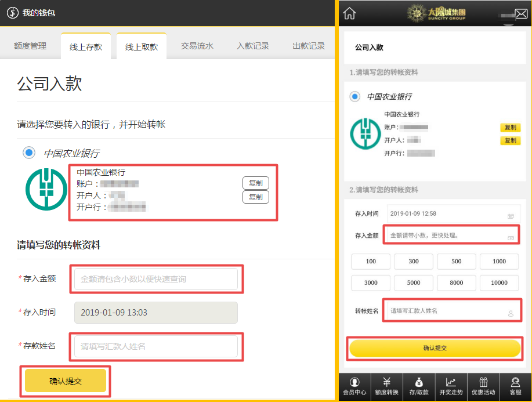Switch to the 额度管理 tab
Viewport: 532px width, 402px height.
tap(30, 46)
